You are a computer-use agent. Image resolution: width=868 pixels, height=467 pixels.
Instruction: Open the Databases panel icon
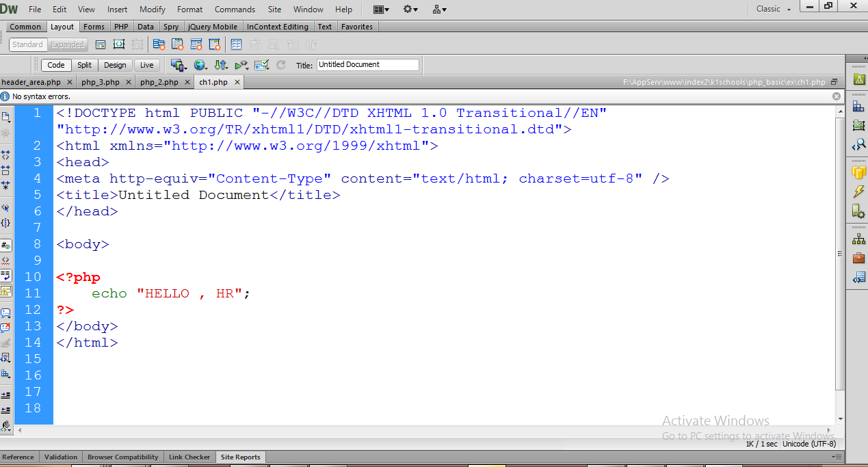[x=858, y=172]
